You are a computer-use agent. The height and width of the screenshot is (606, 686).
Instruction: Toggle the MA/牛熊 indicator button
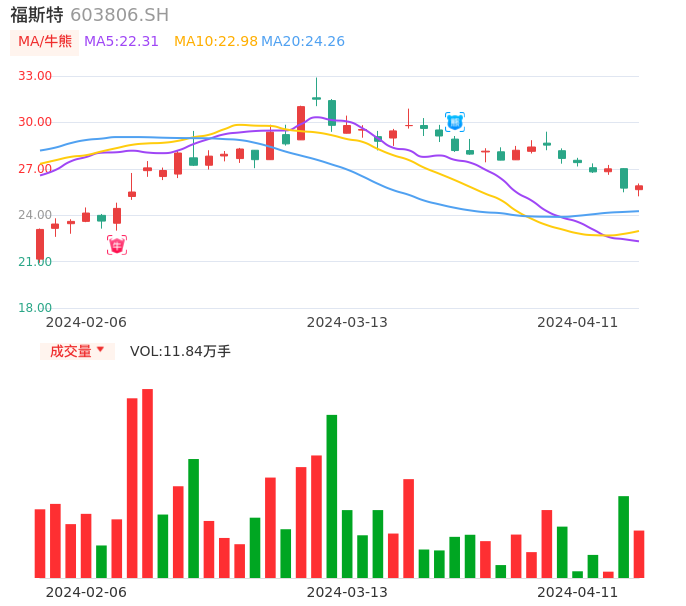click(x=45, y=42)
